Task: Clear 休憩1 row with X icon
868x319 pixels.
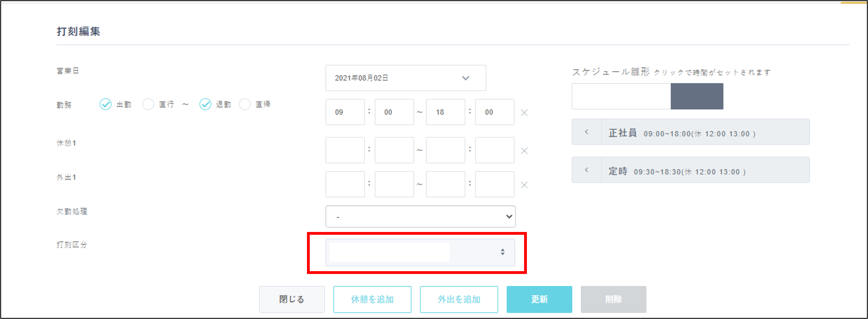Action: point(524,151)
